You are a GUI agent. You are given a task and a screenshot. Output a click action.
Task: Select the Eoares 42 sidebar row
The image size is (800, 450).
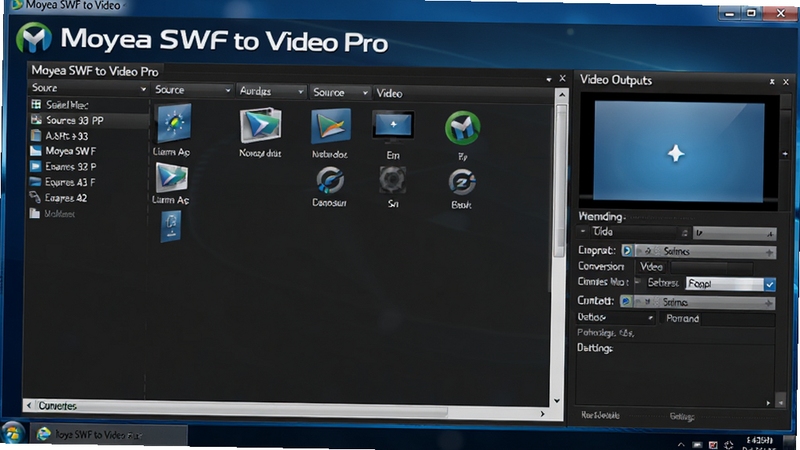click(88, 197)
